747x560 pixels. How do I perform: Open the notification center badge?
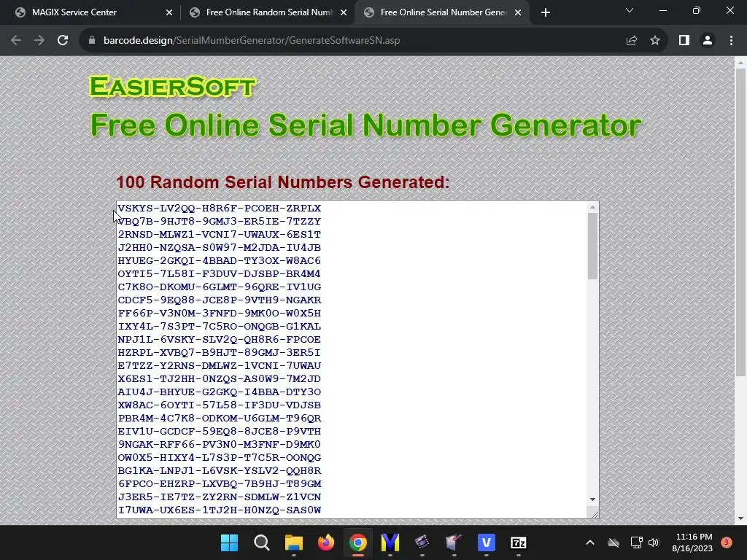(x=727, y=542)
